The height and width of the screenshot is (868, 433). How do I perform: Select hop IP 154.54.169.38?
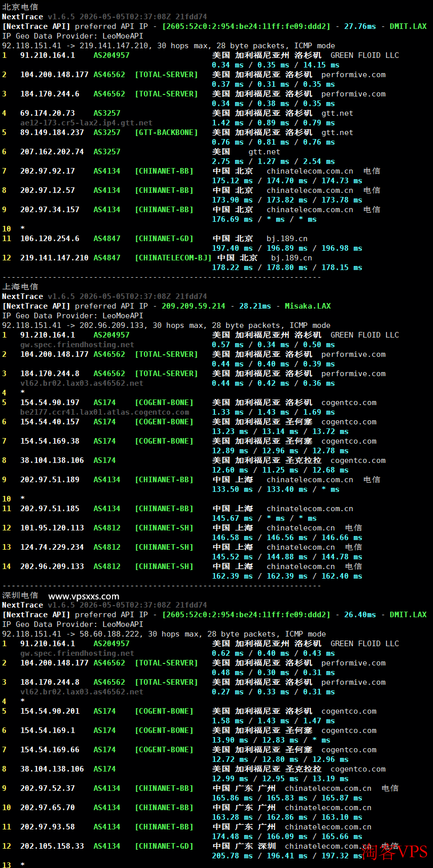[x=50, y=441]
